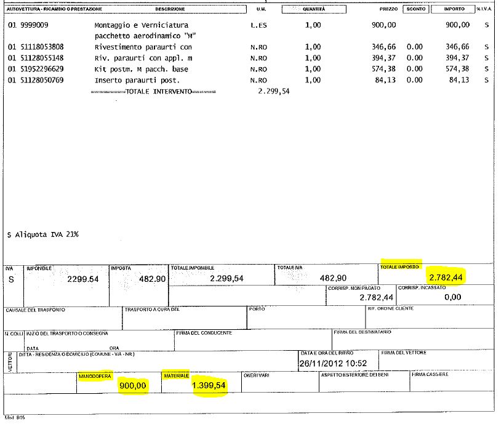Select the highlighted MANODOPERA value 900,00

click(x=133, y=386)
